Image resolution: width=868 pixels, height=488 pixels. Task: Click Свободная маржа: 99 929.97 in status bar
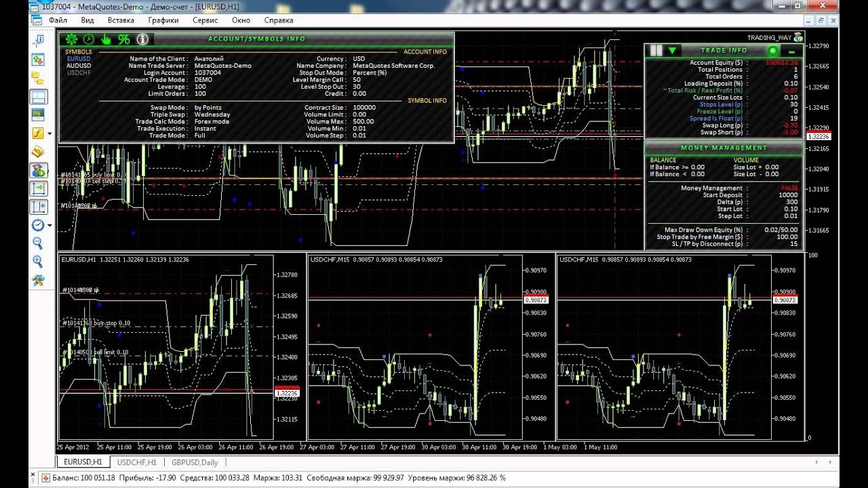(356, 478)
